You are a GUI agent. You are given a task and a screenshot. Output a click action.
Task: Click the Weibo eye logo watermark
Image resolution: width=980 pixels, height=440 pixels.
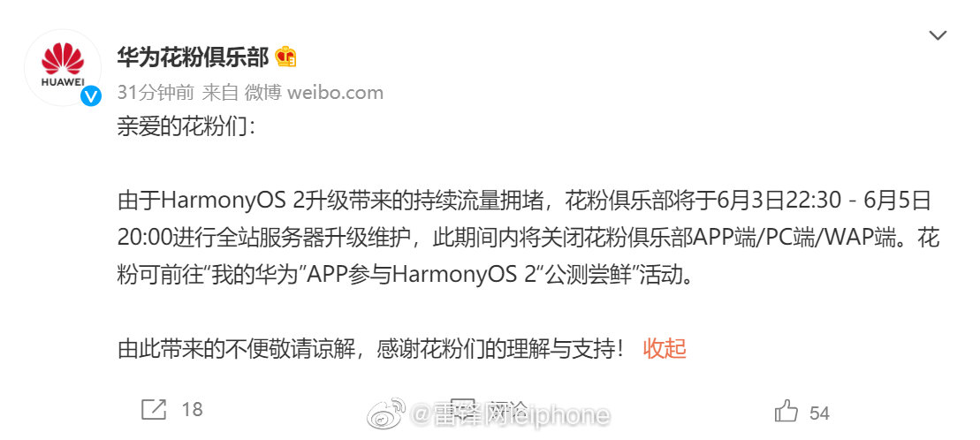pos(385,414)
